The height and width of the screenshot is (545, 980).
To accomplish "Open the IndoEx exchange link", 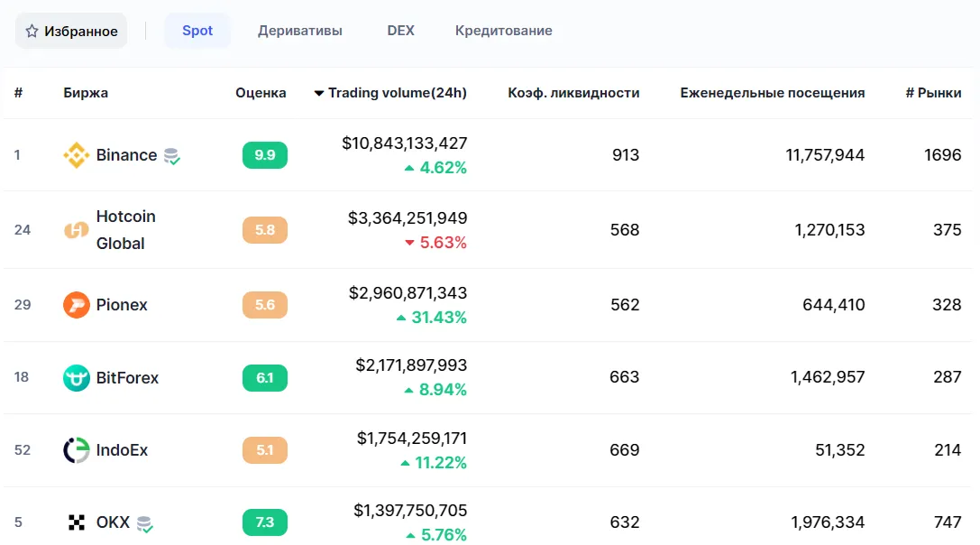I will coord(122,450).
